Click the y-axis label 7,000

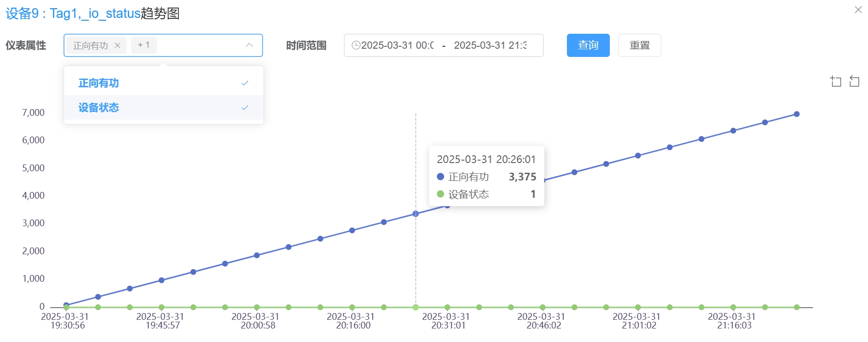point(33,112)
